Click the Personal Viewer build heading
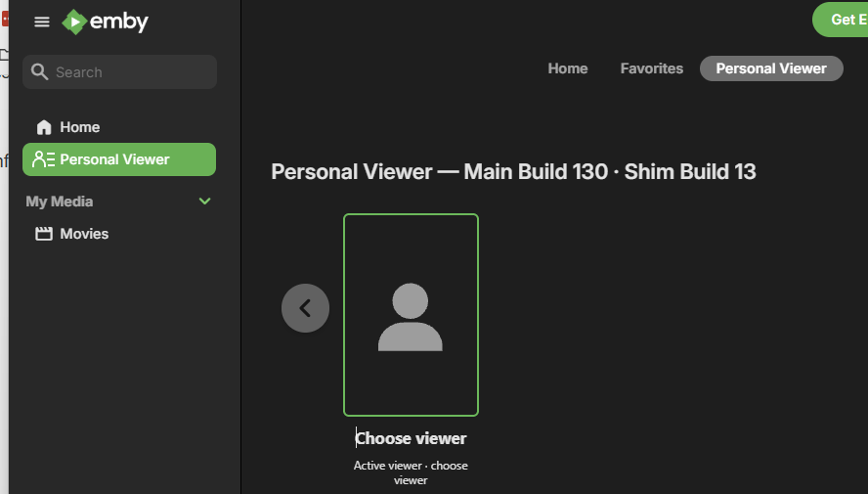 click(x=513, y=172)
